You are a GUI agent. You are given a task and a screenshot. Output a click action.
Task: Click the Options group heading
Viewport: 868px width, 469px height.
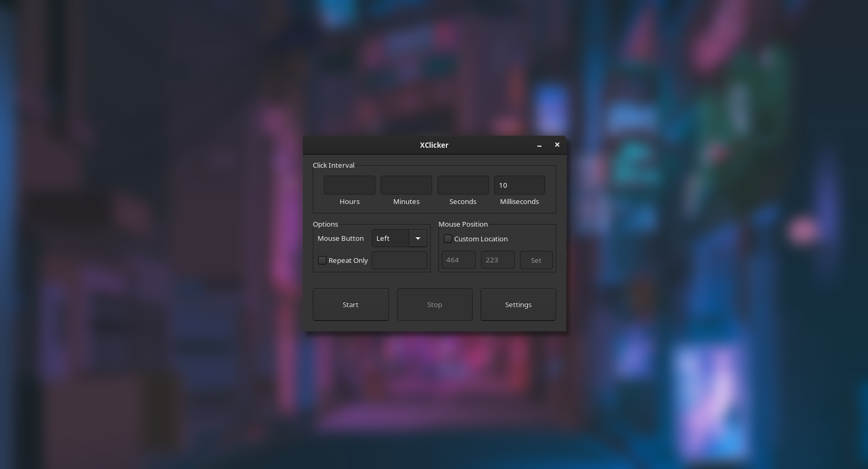325,224
